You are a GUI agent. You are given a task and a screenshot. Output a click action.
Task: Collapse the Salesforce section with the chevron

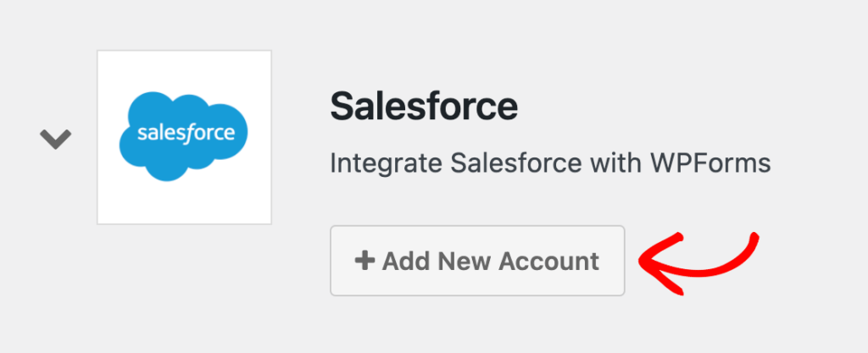[x=56, y=138]
